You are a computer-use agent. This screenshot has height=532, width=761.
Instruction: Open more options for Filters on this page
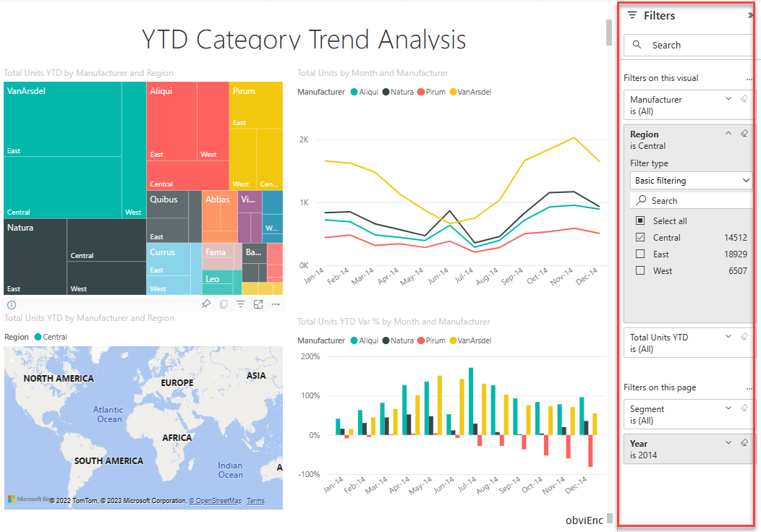[749, 388]
